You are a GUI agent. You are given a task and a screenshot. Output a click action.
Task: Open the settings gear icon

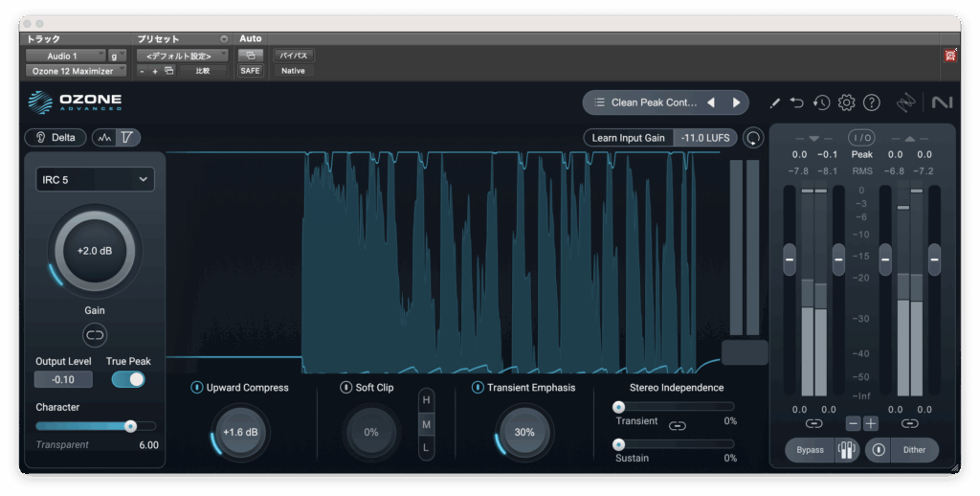pos(846,102)
